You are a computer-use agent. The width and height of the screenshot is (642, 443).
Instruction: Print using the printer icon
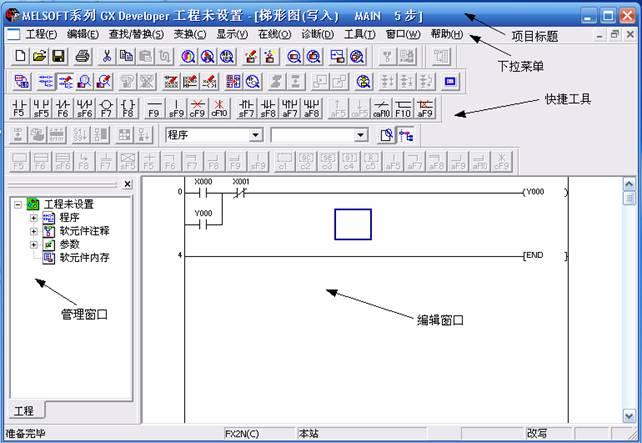[82, 57]
